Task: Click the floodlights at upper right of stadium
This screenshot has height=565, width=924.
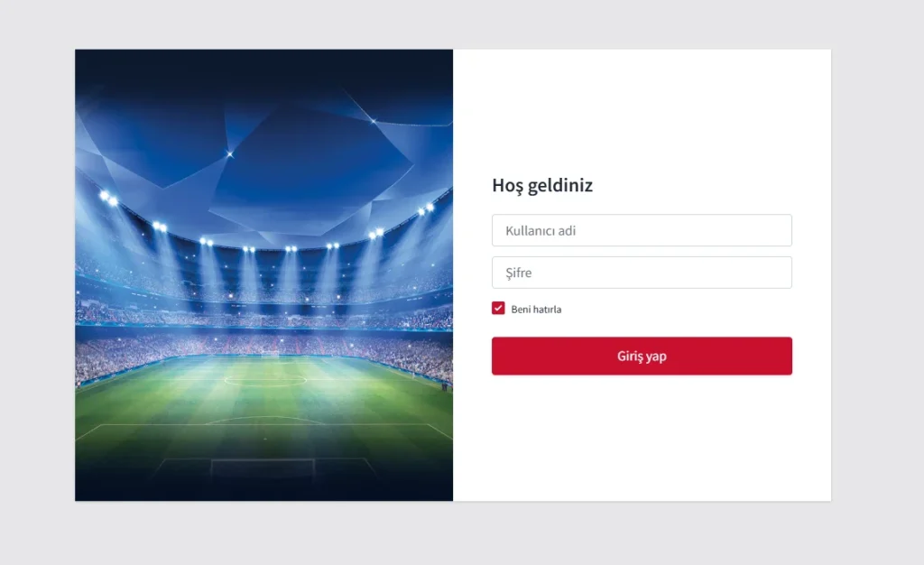Action: click(x=424, y=209)
